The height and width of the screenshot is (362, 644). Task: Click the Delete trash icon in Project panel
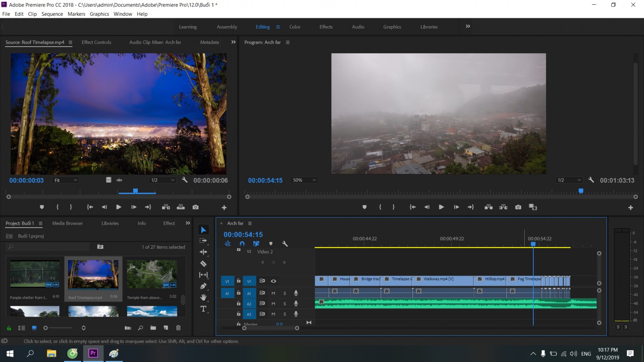tap(178, 328)
